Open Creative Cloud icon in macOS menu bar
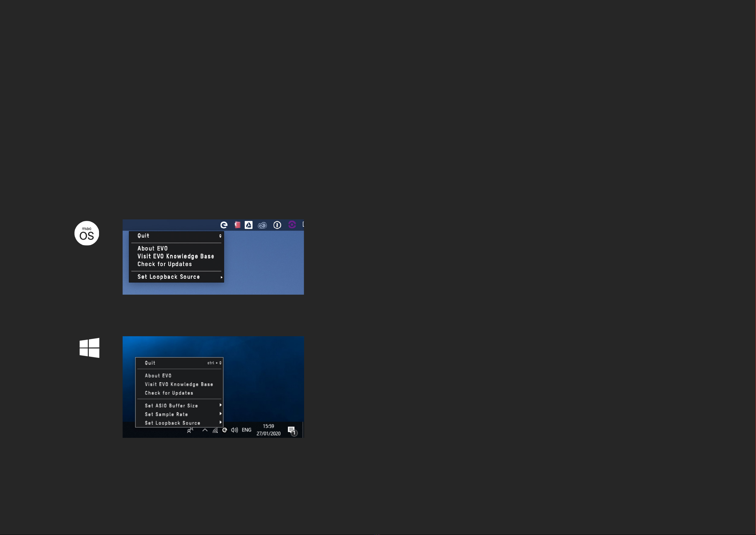Image resolution: width=756 pixels, height=535 pixels. pos(262,225)
